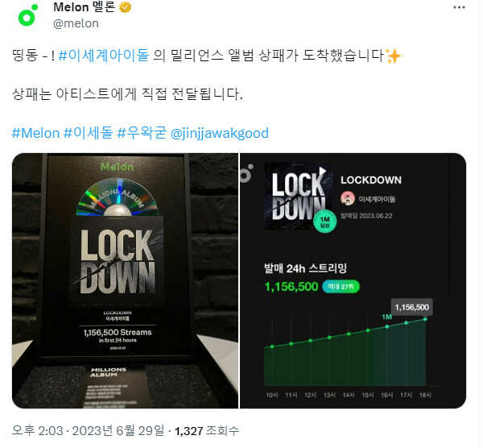Click the gold verified badge
Image resolution: width=483 pixels, height=448 pixels.
[x=125, y=7]
